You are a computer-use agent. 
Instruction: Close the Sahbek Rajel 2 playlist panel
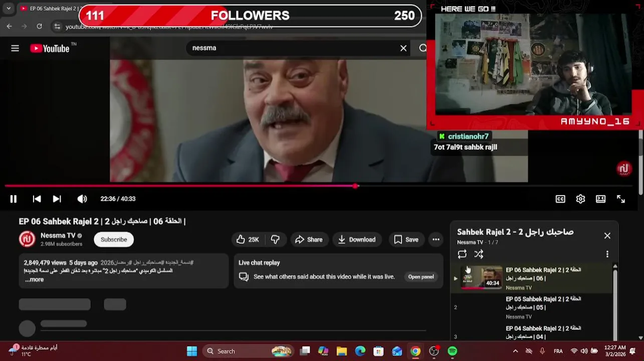click(607, 236)
